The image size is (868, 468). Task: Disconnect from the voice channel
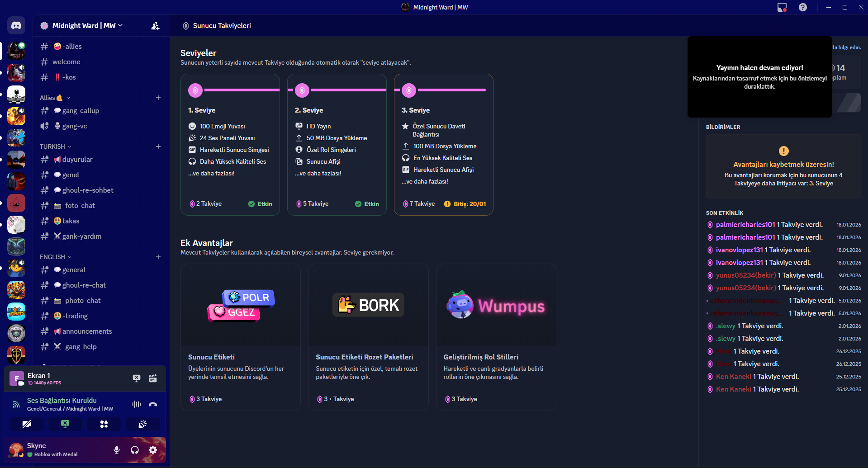[x=153, y=404]
